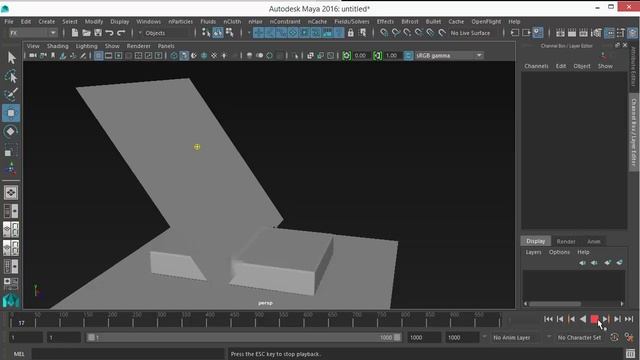Screen dimensions: 640x360
Task: Open the viewport Shading menu
Action: click(x=58, y=46)
